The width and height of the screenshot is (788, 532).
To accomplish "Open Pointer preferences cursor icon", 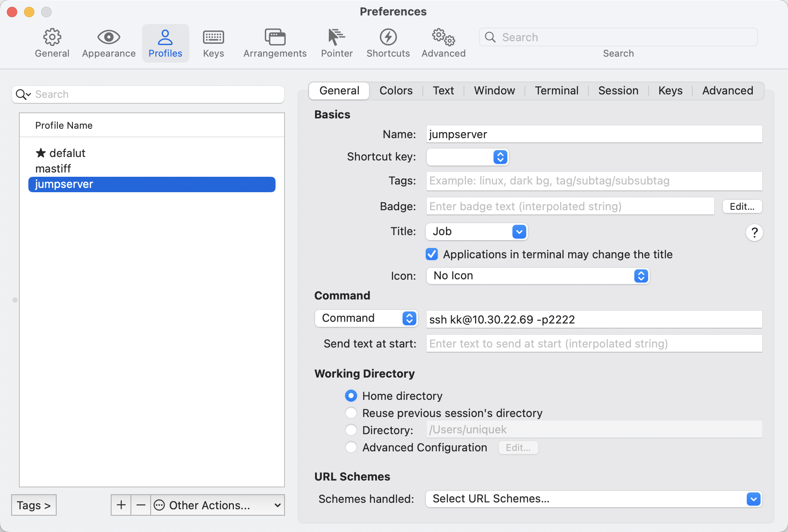I will tap(336, 38).
